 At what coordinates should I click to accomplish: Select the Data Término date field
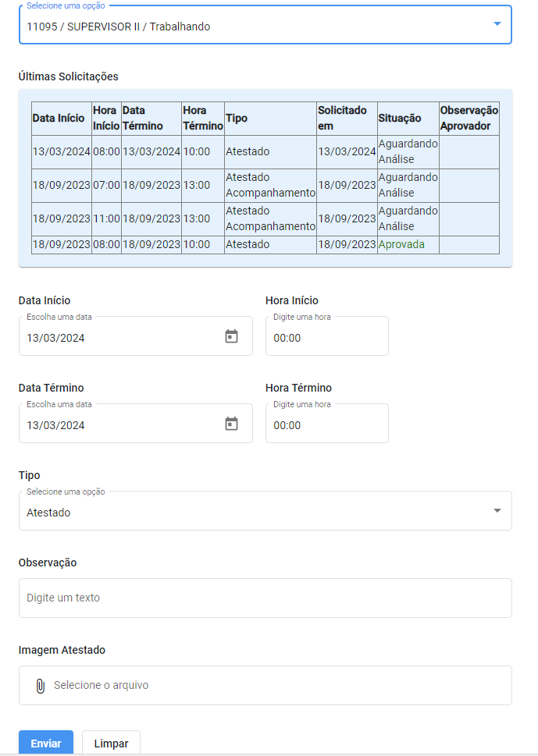point(136,424)
